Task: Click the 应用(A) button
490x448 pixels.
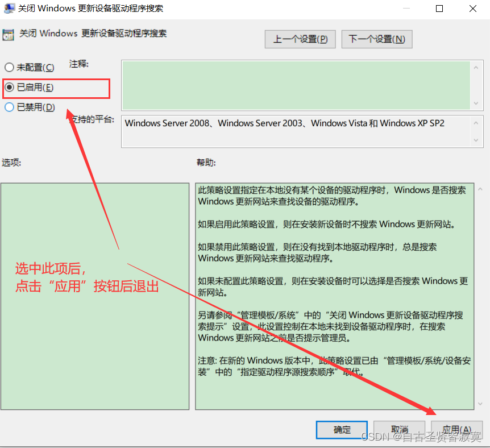Action: pos(456,430)
